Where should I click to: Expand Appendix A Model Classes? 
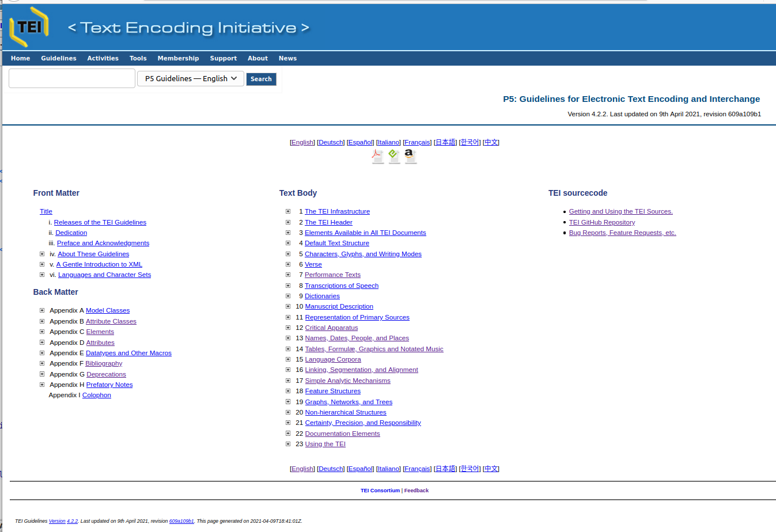[x=42, y=310]
